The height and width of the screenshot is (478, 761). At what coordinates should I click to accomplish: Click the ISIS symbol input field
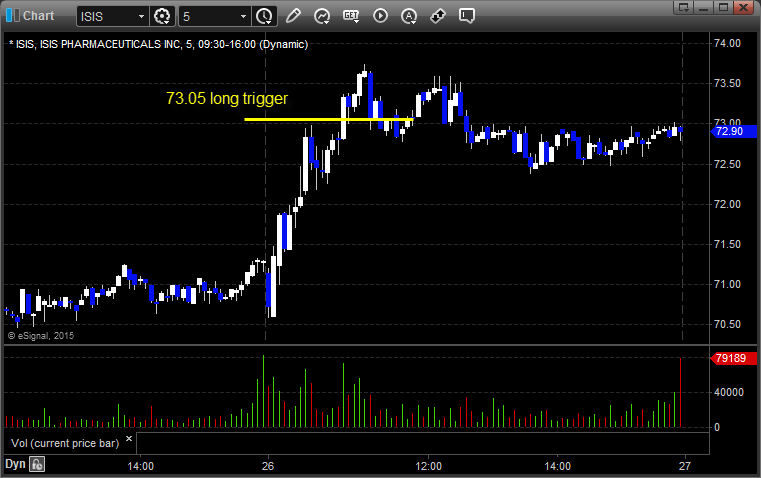pos(107,16)
